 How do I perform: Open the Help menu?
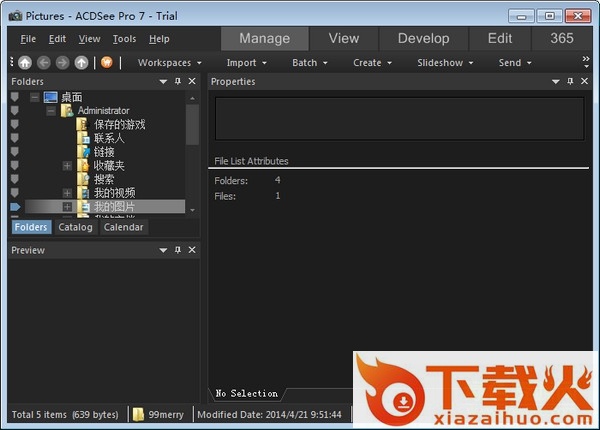[159, 39]
